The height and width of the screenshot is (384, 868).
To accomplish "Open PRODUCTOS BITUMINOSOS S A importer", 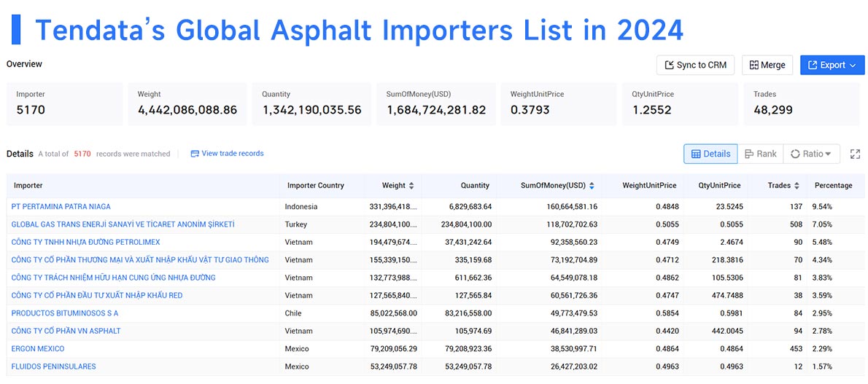I will click(65, 313).
